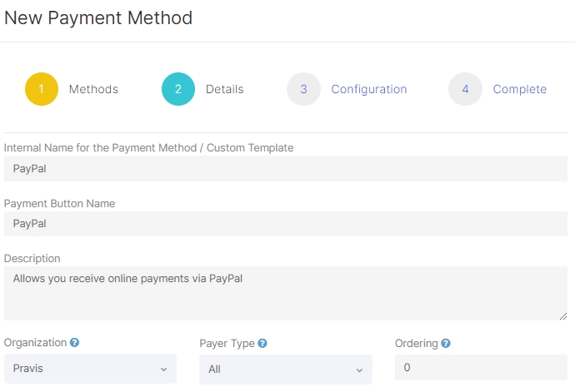Focus the Payment Button Name field

[286, 224]
